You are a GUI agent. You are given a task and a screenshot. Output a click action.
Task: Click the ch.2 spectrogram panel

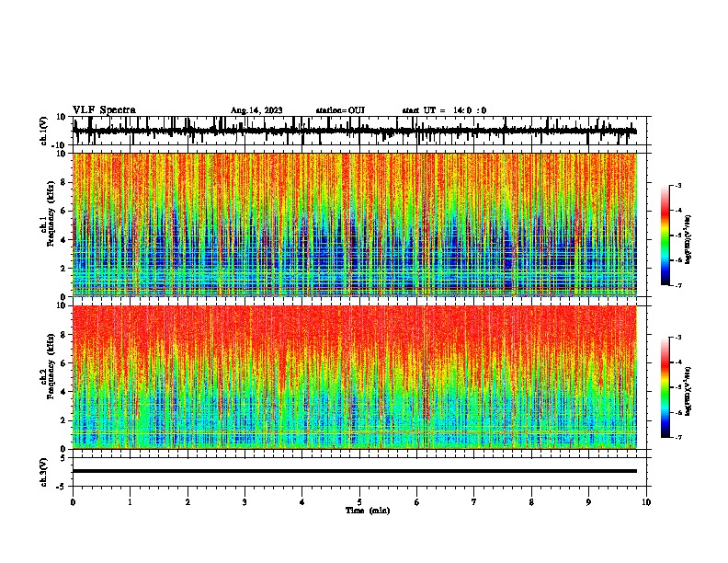tap(355, 377)
